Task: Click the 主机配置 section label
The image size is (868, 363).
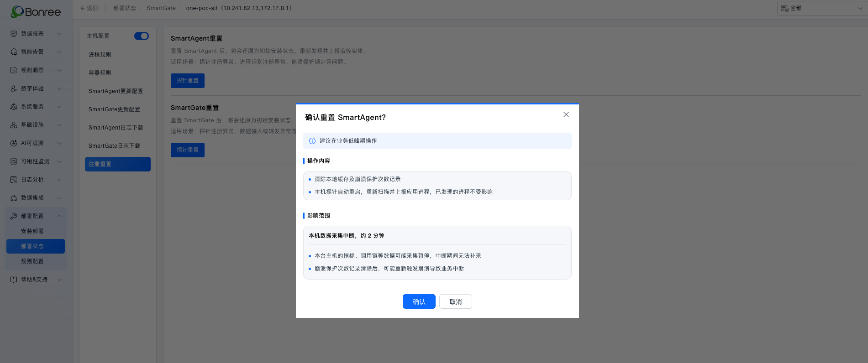Action: [x=98, y=36]
